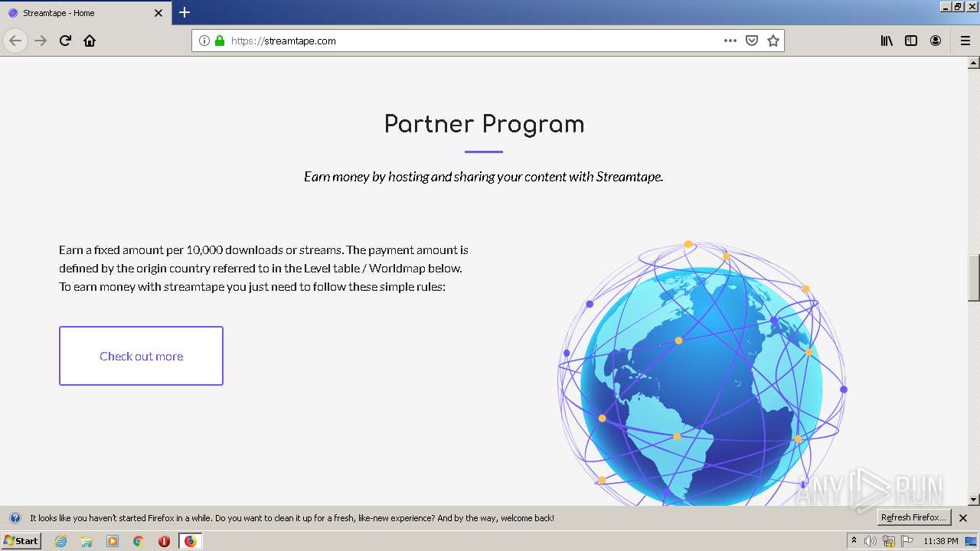Open the Windows Start menu
The image size is (980, 551).
coord(21,541)
